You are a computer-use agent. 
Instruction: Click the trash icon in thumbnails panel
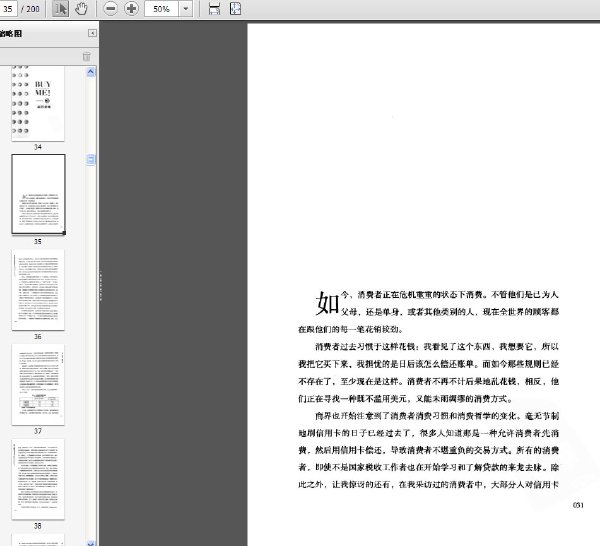[x=87, y=56]
